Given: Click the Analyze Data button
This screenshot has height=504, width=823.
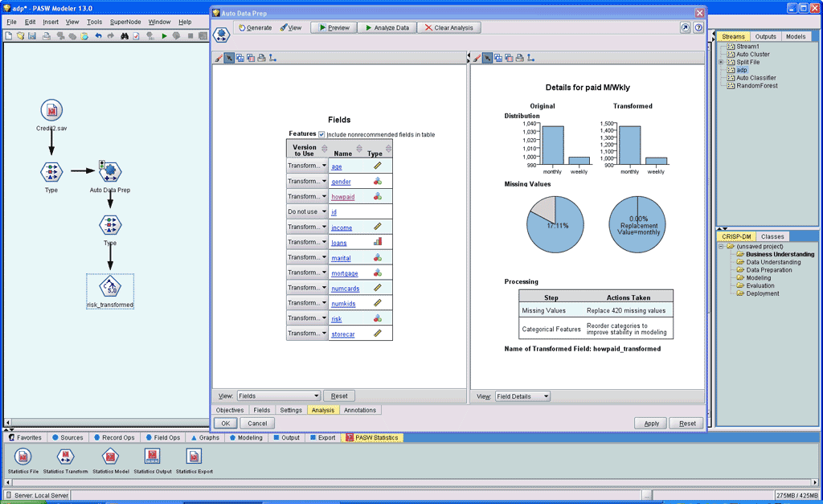Looking at the screenshot, I should click(387, 28).
